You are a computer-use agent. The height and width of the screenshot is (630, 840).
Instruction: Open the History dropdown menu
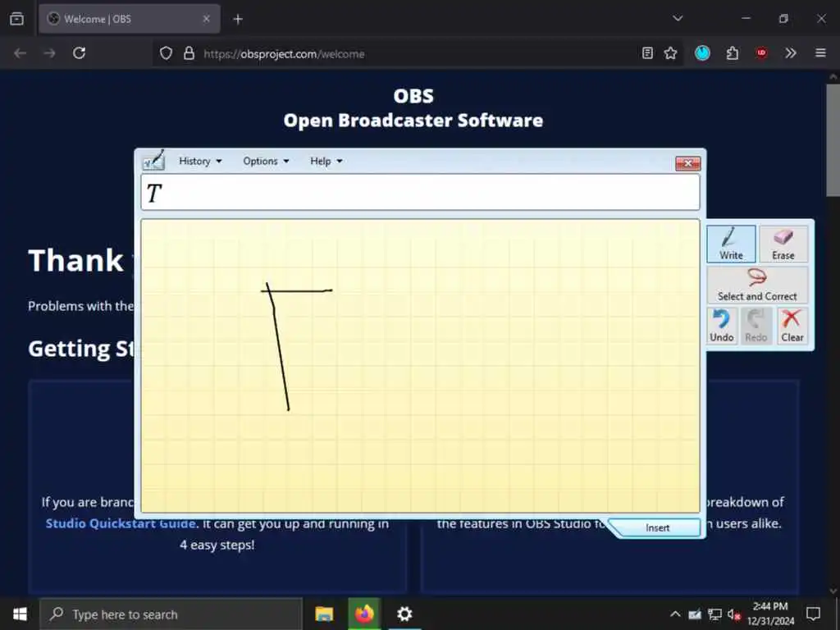[200, 162]
